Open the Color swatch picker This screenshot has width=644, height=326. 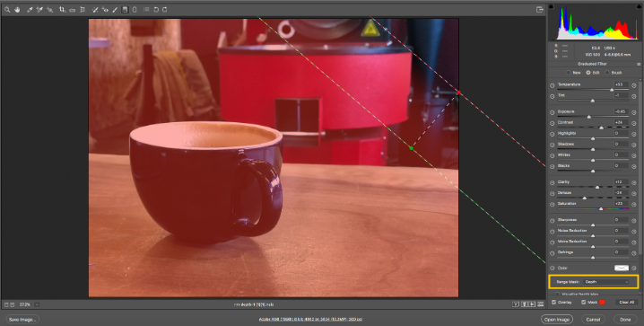click(622, 268)
